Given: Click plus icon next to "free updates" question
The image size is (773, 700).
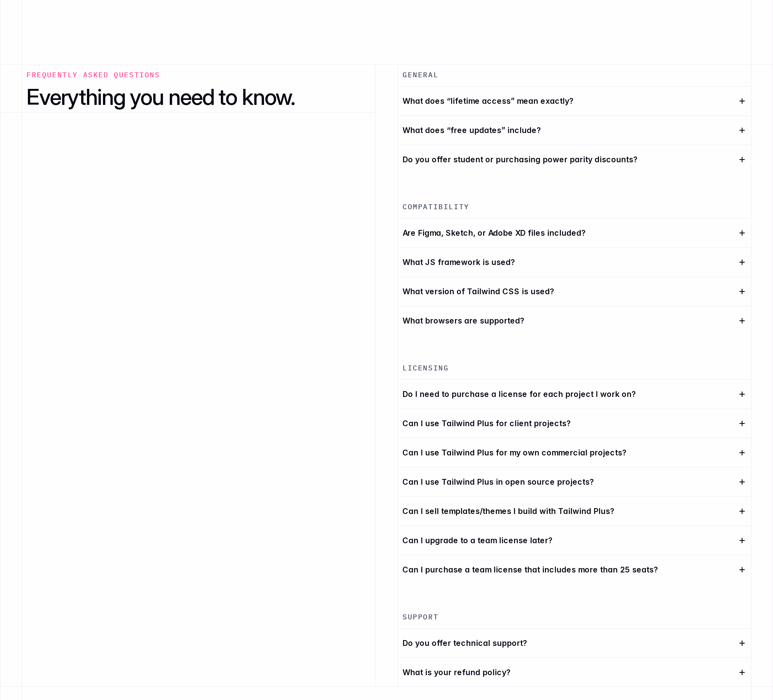Looking at the screenshot, I should 742,130.
